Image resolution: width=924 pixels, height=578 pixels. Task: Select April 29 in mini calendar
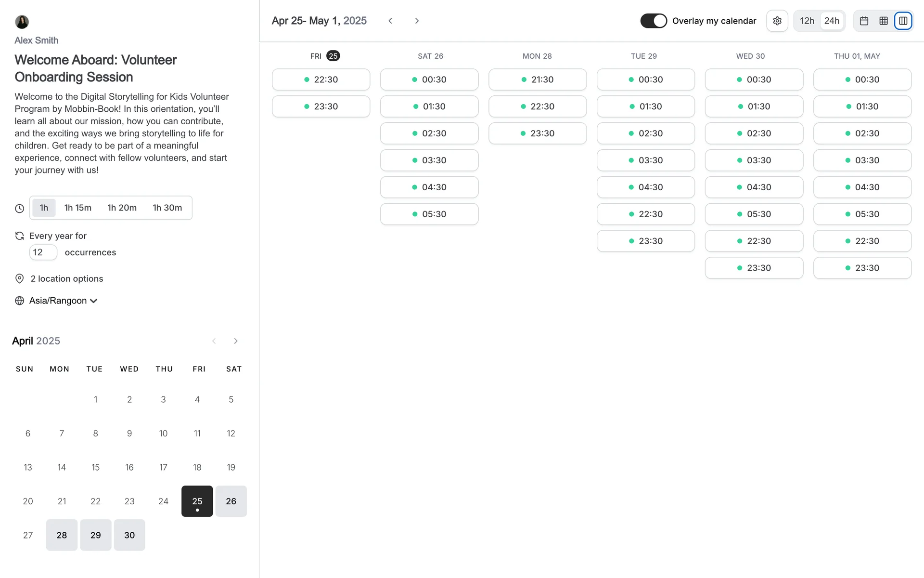[95, 535]
